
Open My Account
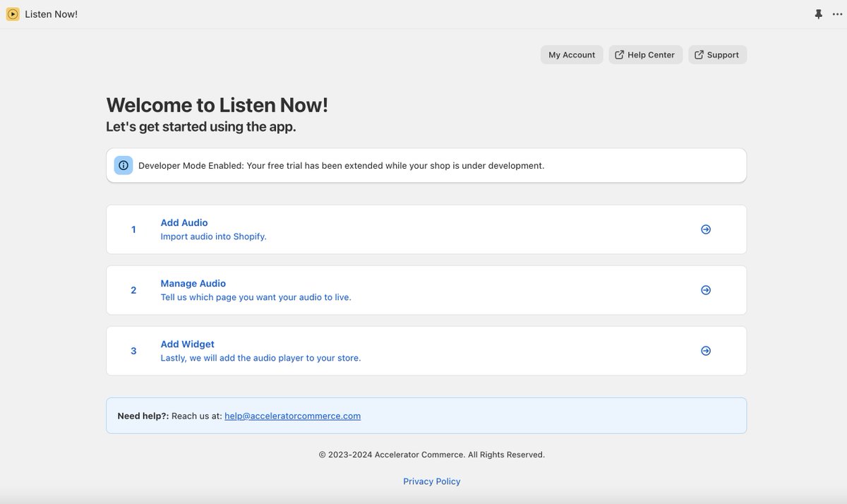coord(572,55)
